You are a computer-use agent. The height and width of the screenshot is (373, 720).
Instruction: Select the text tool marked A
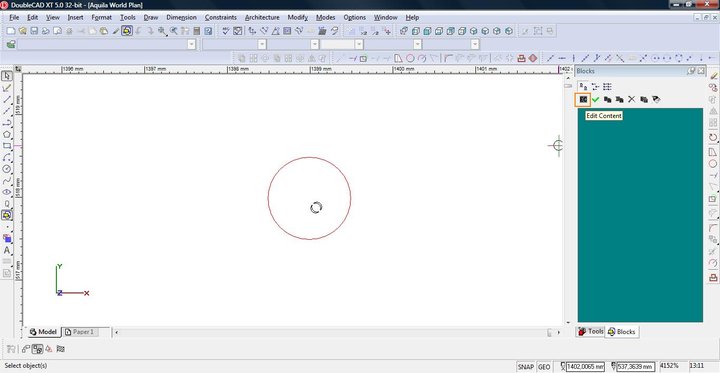pos(7,250)
